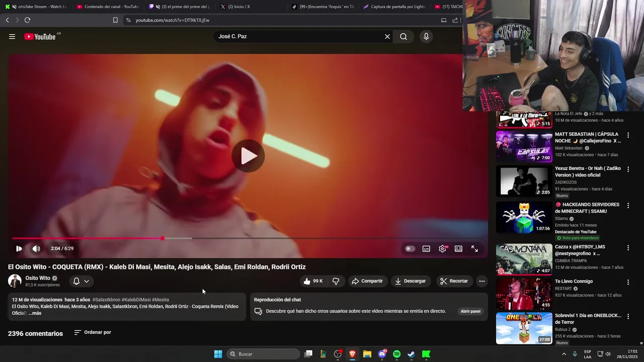This screenshot has height=362, width=644.
Task: Open the notification bell dropdown for Osito Wito
Action: tap(81, 281)
